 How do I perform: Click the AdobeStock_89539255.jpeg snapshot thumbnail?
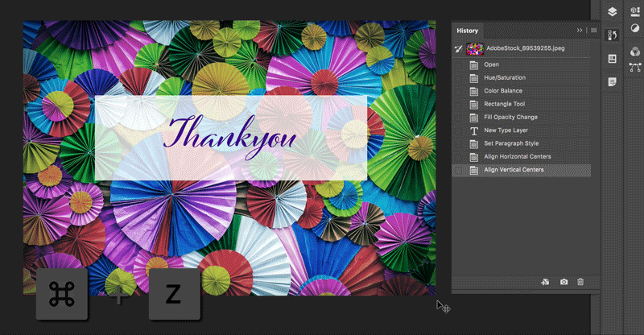pyautogui.click(x=474, y=49)
